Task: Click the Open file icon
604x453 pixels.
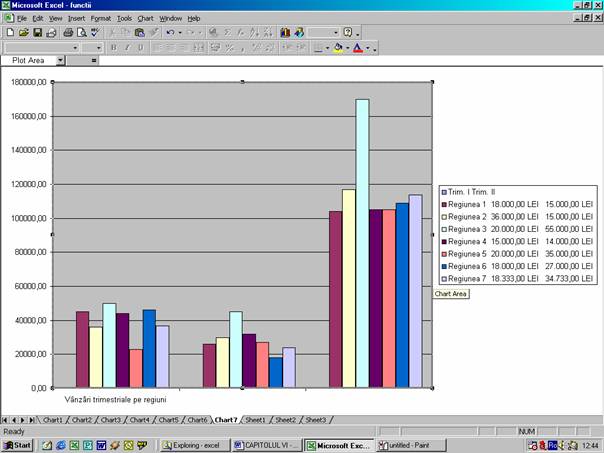Action: (x=22, y=32)
